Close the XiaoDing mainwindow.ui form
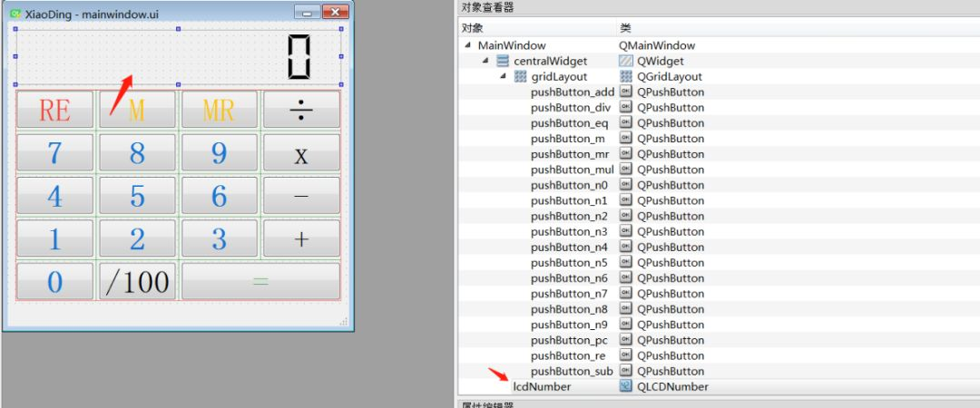 (x=336, y=12)
